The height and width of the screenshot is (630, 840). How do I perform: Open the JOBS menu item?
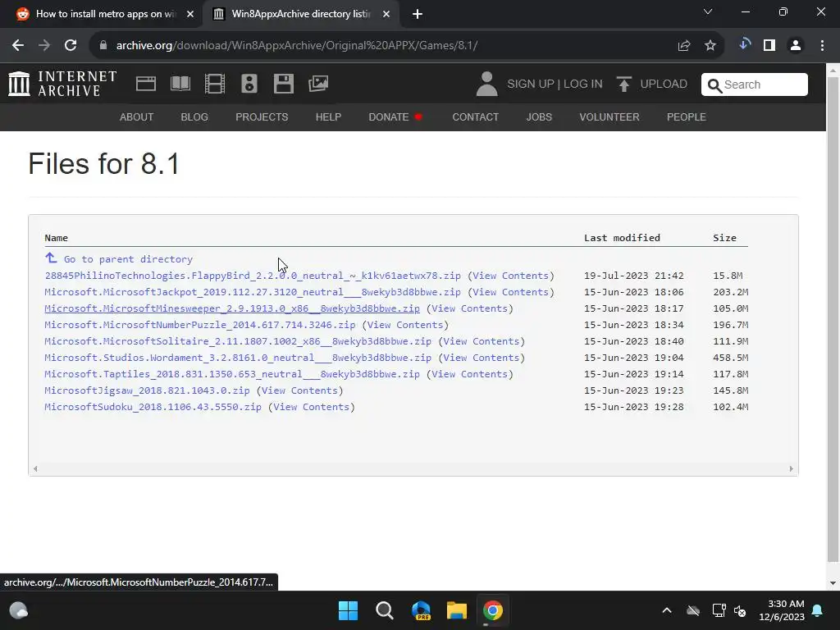tap(539, 116)
